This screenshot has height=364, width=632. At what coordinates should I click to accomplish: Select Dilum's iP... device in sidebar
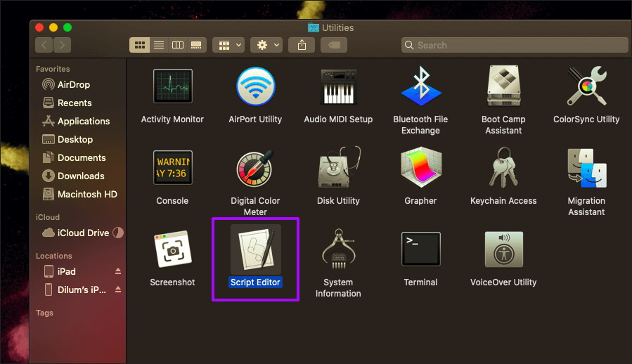pyautogui.click(x=72, y=290)
